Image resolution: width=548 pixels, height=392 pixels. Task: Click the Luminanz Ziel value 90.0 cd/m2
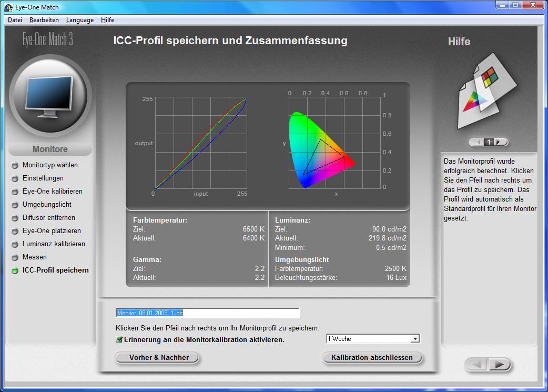click(389, 229)
